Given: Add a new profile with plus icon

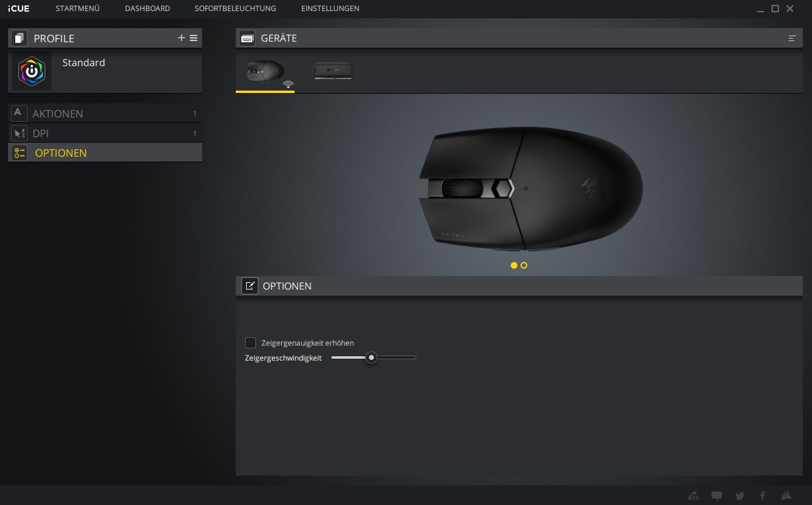Looking at the screenshot, I should (181, 38).
